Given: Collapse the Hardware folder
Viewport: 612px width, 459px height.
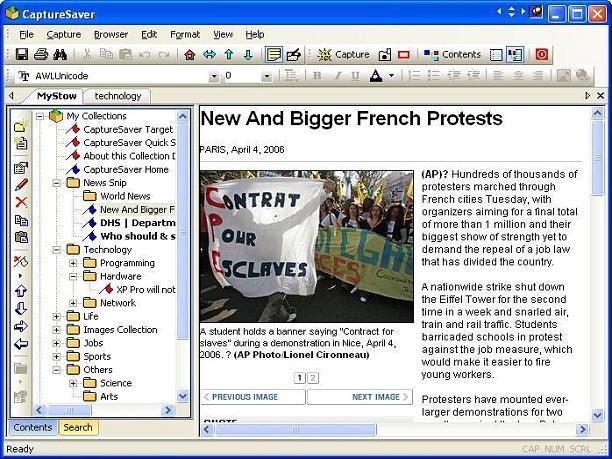Looking at the screenshot, I should 73,276.
